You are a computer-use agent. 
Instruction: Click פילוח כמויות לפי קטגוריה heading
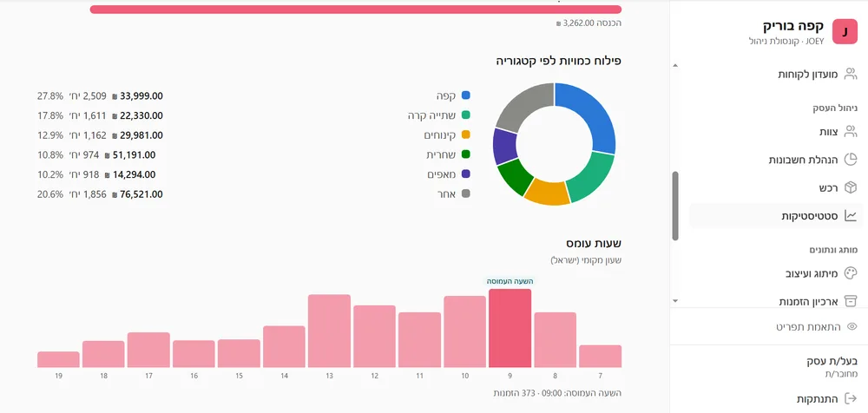(x=558, y=62)
